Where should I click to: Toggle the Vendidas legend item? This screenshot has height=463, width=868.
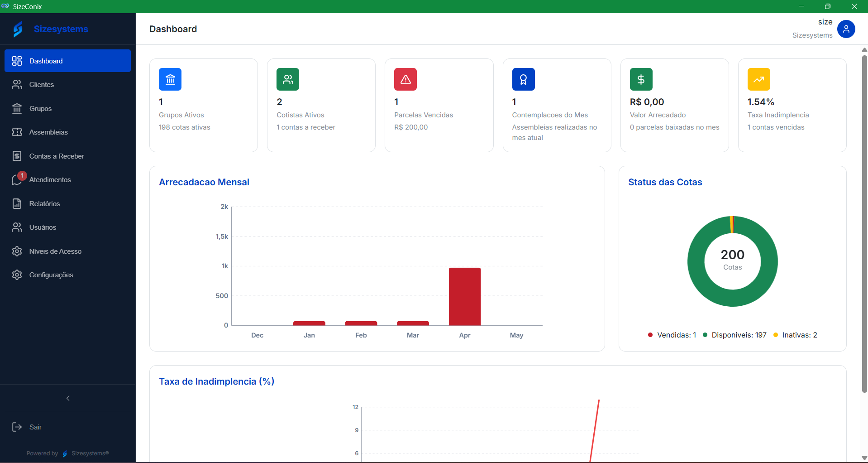tap(672, 335)
